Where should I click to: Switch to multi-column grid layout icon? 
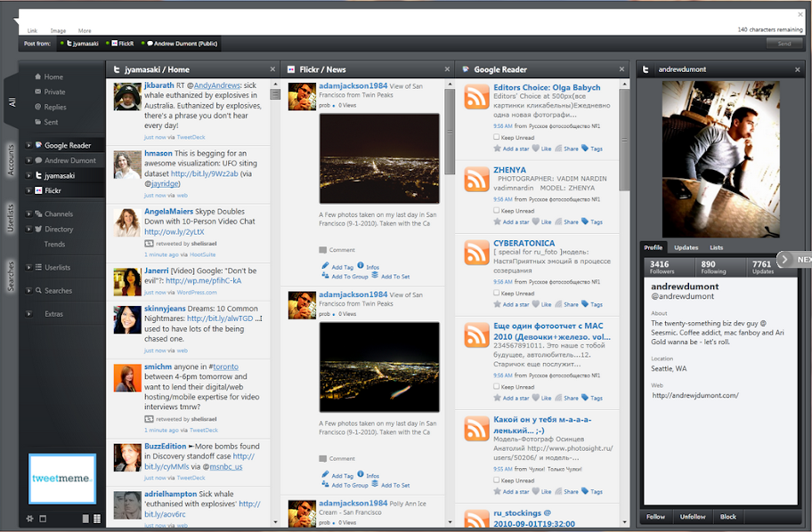(96, 518)
